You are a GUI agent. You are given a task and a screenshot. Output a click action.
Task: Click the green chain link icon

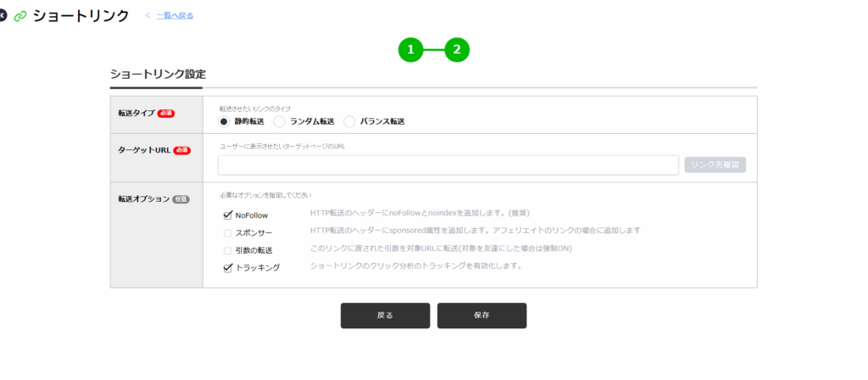(x=20, y=16)
